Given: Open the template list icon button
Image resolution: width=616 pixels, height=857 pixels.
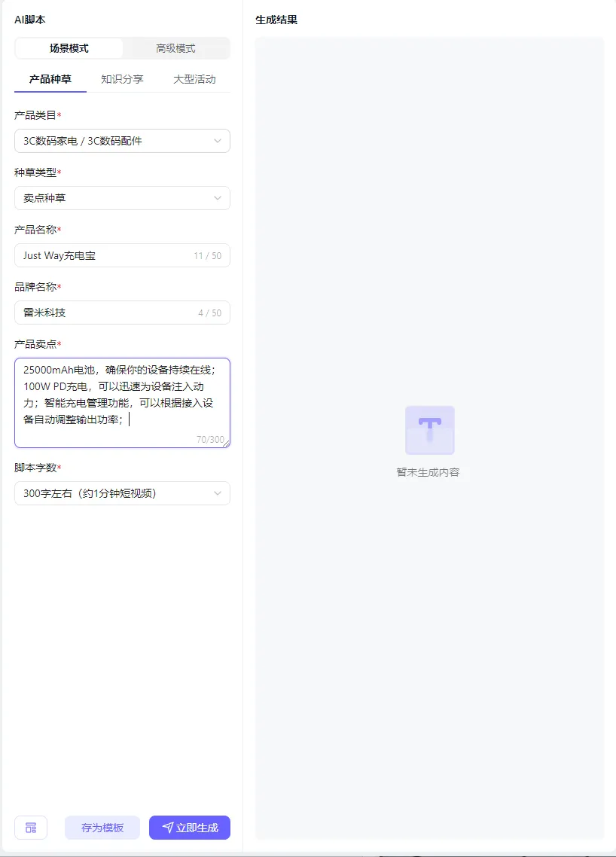Looking at the screenshot, I should tap(31, 828).
